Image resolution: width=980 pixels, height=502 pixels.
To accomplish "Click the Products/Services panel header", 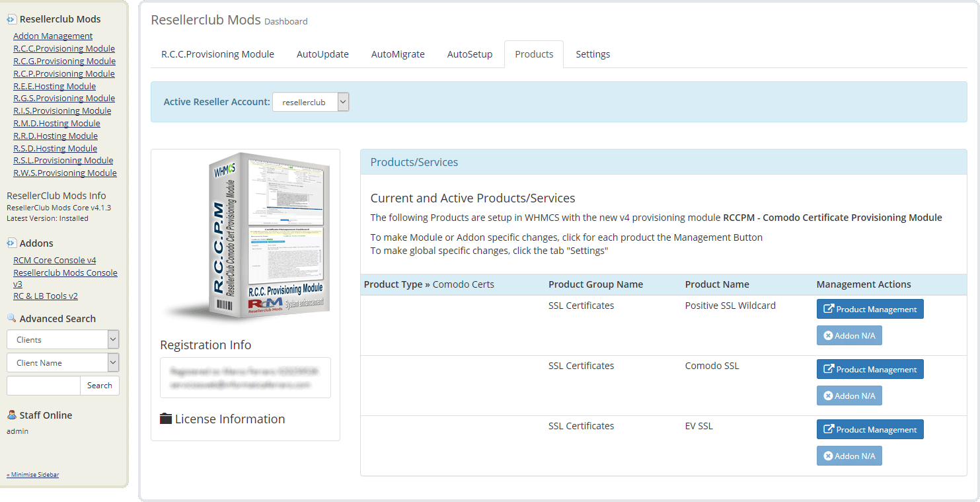I will (x=663, y=162).
